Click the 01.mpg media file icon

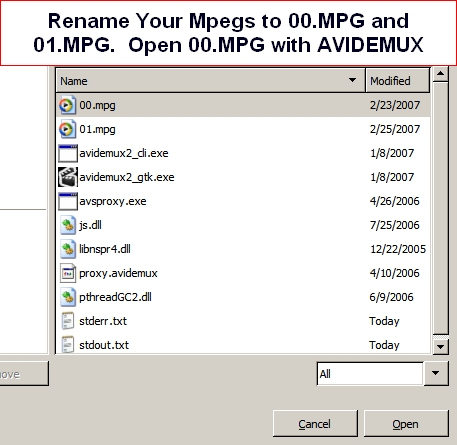tap(67, 129)
